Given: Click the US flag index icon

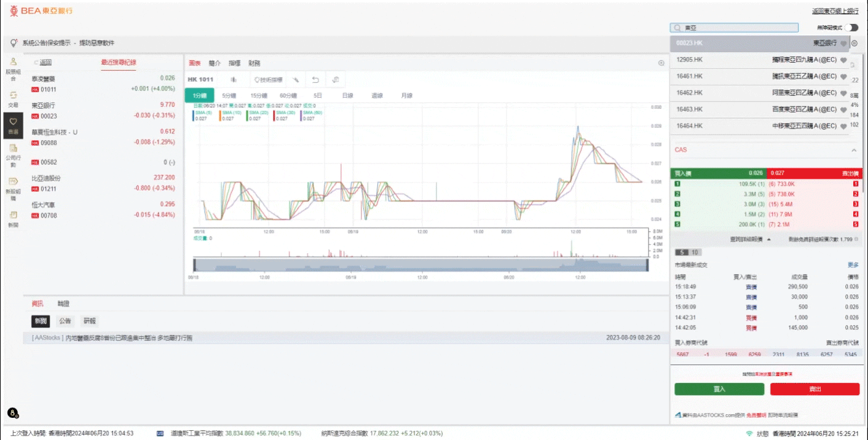Looking at the screenshot, I should [160, 433].
